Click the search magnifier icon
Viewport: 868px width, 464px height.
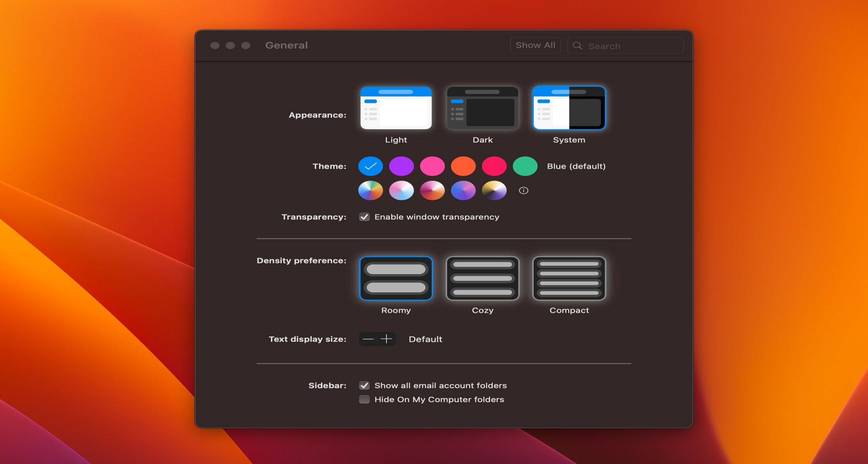point(578,45)
